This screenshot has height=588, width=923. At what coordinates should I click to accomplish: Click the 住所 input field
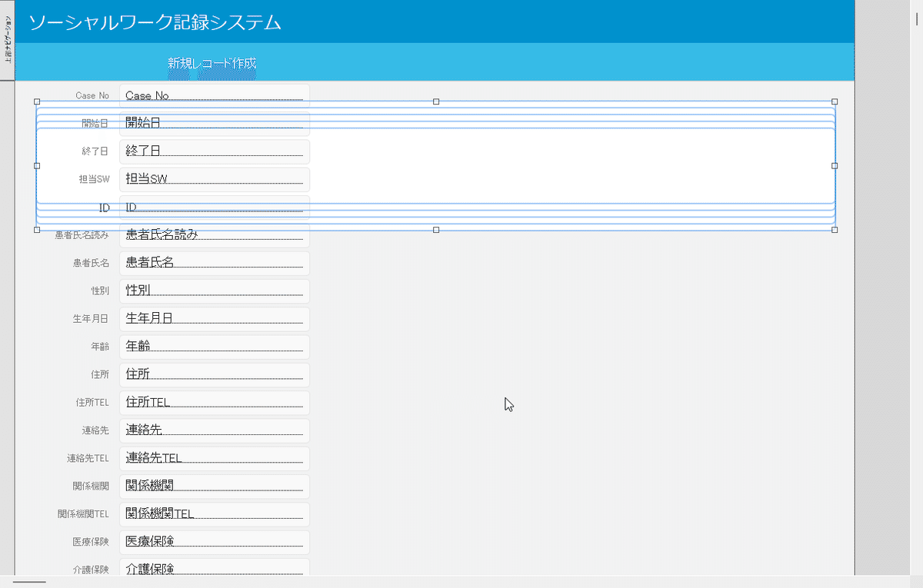coord(215,374)
